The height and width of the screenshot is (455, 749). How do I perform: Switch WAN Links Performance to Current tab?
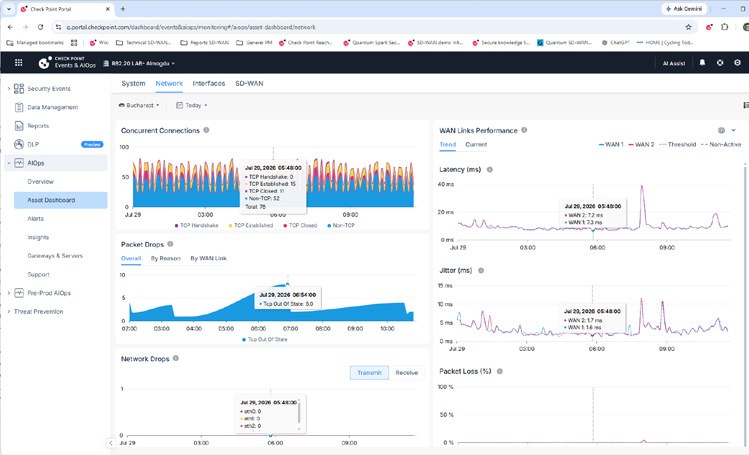pyautogui.click(x=476, y=144)
